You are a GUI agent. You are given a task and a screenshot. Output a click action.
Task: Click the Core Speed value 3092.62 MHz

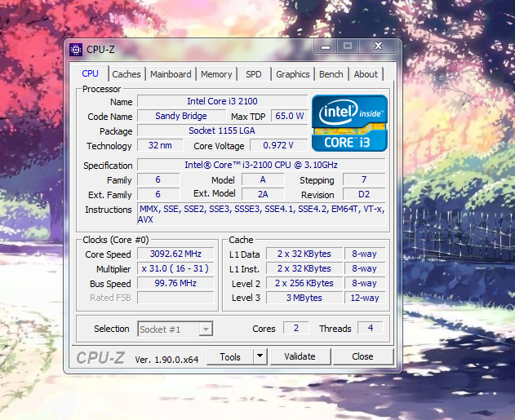pos(175,254)
